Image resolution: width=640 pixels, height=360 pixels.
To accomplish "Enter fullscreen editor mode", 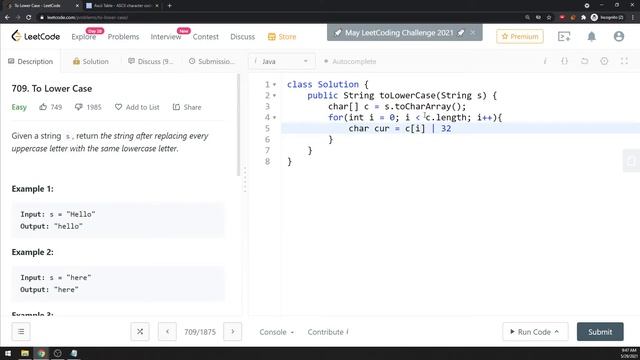I will tap(624, 61).
